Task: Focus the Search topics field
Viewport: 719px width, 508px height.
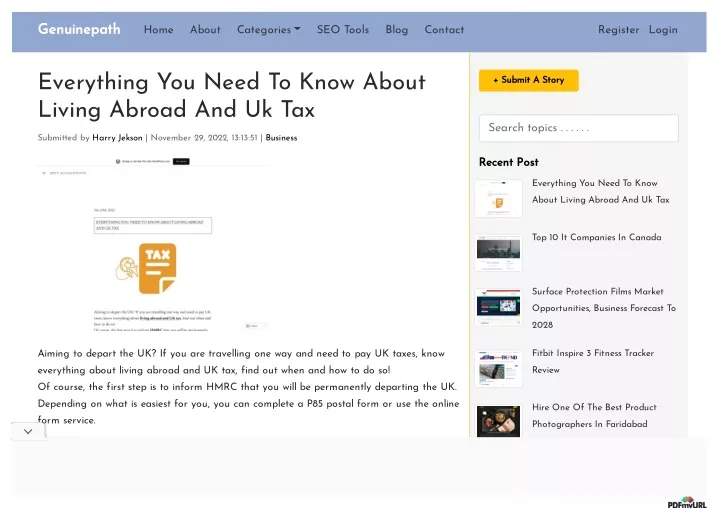Action: (x=579, y=128)
